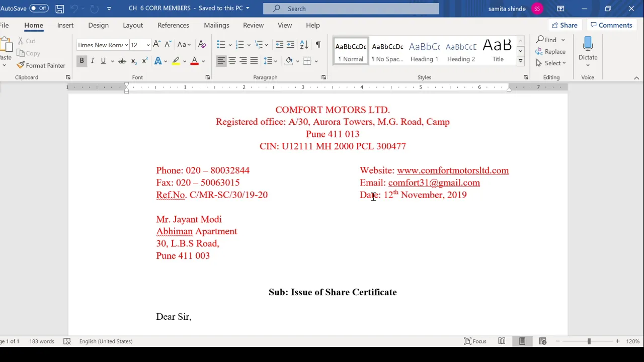Adjust the zoom slider handle
This screenshot has width=644, height=362.
click(x=589, y=341)
